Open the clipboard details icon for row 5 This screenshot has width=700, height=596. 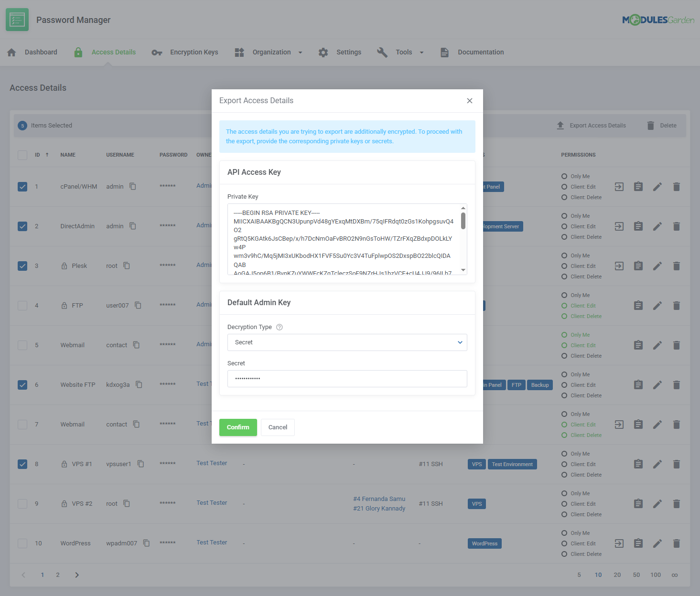pos(638,345)
